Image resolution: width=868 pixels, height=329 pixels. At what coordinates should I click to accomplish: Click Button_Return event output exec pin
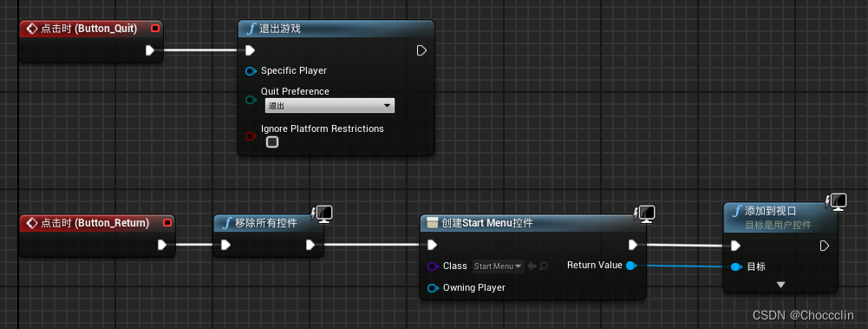[x=162, y=245]
